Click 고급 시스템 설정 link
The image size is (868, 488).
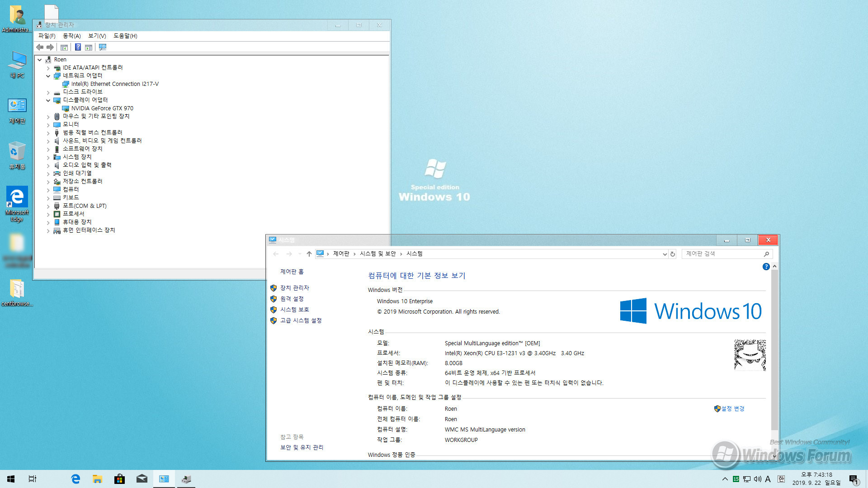[x=301, y=320]
